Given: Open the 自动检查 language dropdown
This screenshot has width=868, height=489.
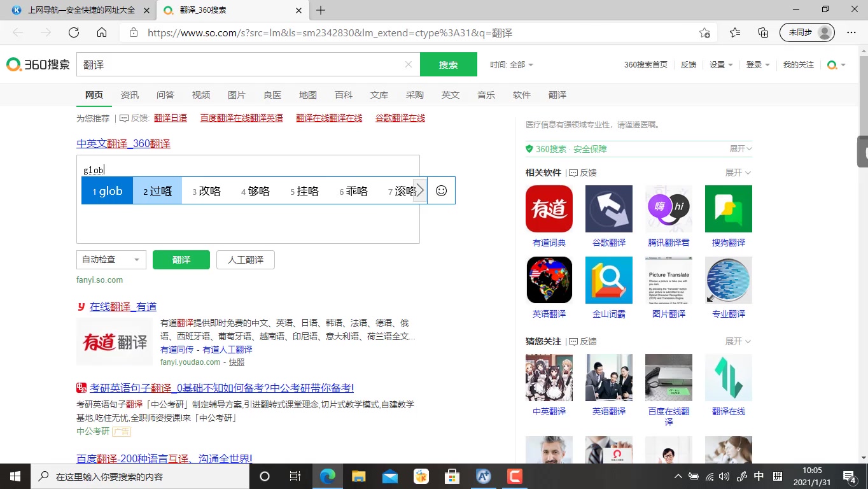Looking at the screenshot, I should [111, 260].
